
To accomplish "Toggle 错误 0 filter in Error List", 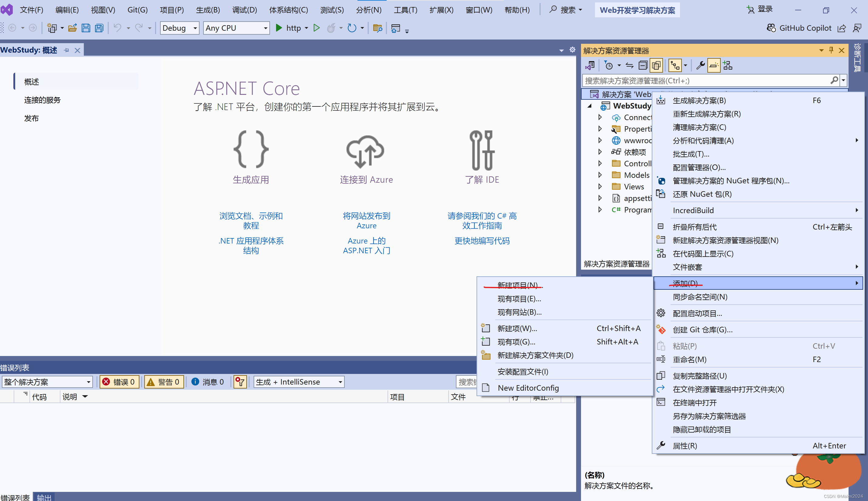I will [119, 382].
